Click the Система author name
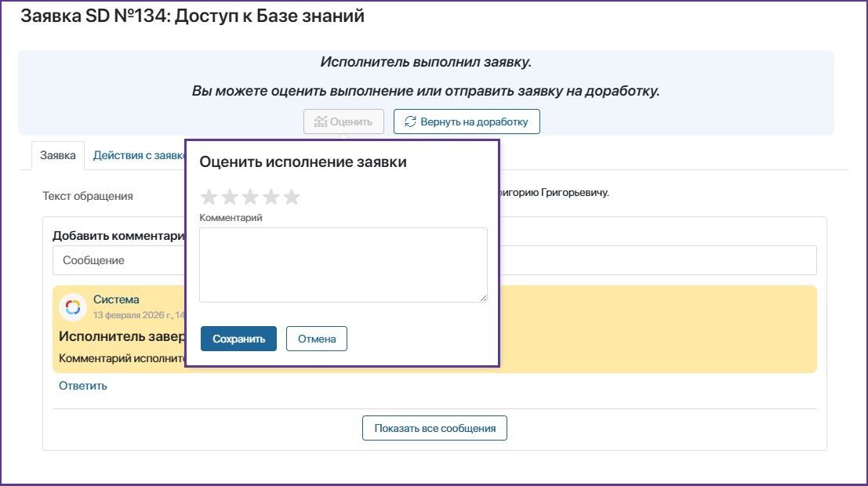 116,299
